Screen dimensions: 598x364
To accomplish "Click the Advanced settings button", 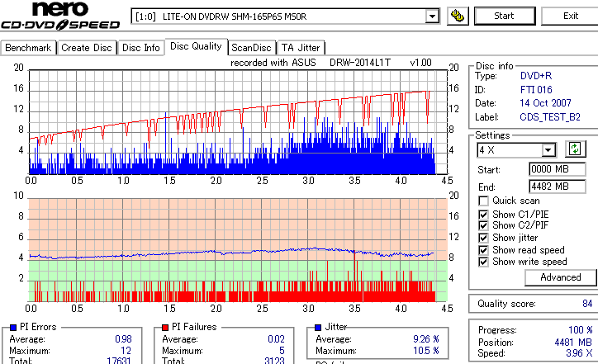I will [560, 277].
